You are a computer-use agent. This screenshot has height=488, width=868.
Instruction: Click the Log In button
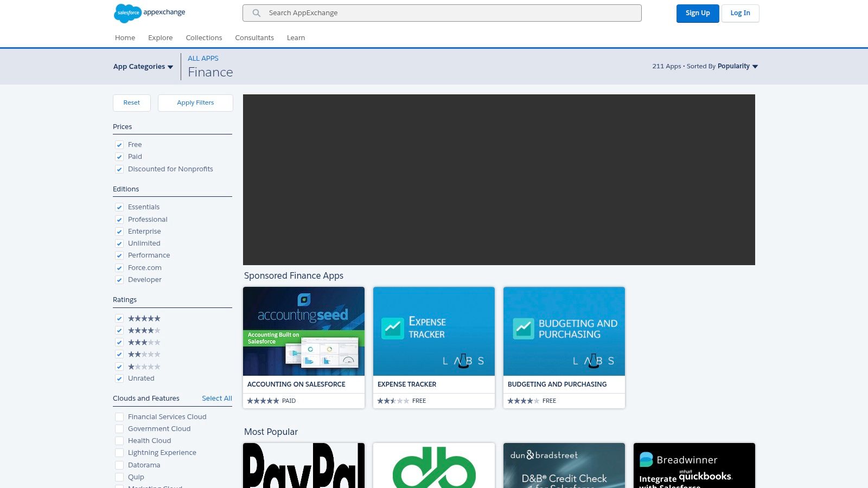coord(740,14)
